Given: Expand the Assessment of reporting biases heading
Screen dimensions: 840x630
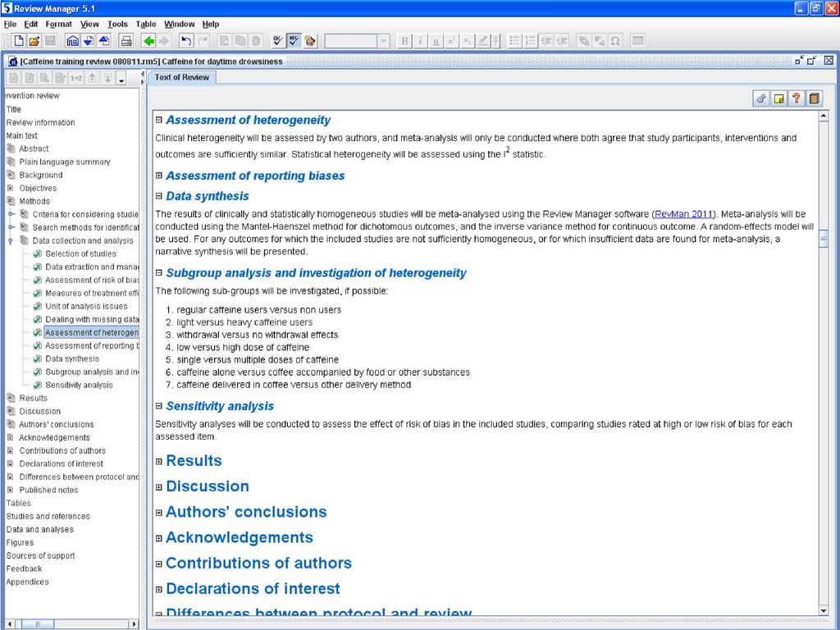Looking at the screenshot, I should click(x=158, y=176).
